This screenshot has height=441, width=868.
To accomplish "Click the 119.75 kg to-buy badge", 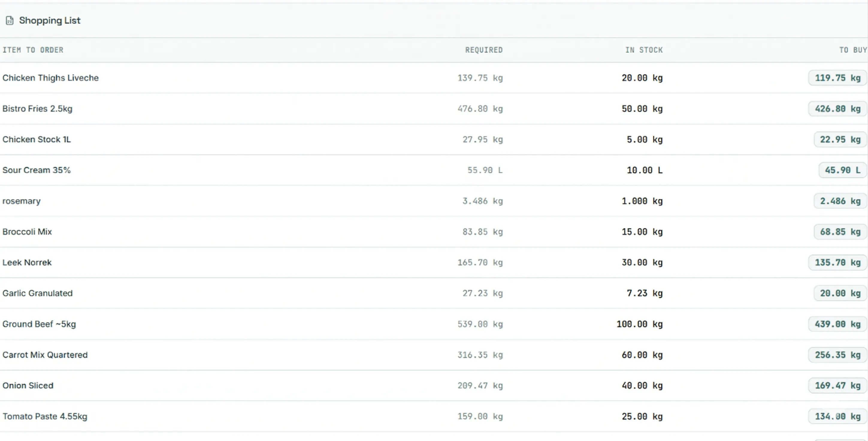I will (837, 78).
